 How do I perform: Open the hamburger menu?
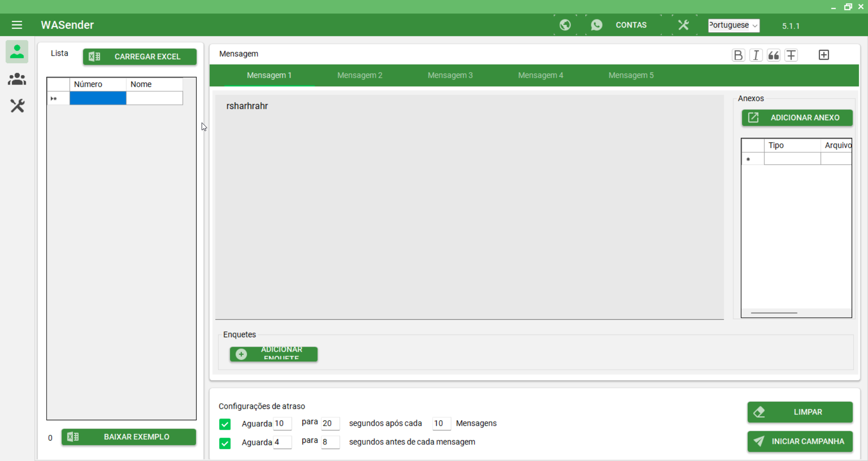point(17,25)
